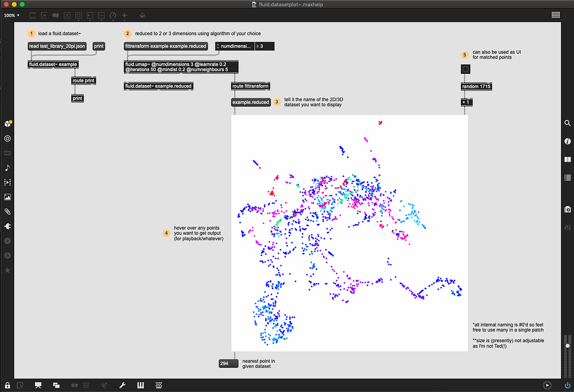The height and width of the screenshot is (392, 574).
Task: Click the number box displaying 294
Action: (x=228, y=363)
